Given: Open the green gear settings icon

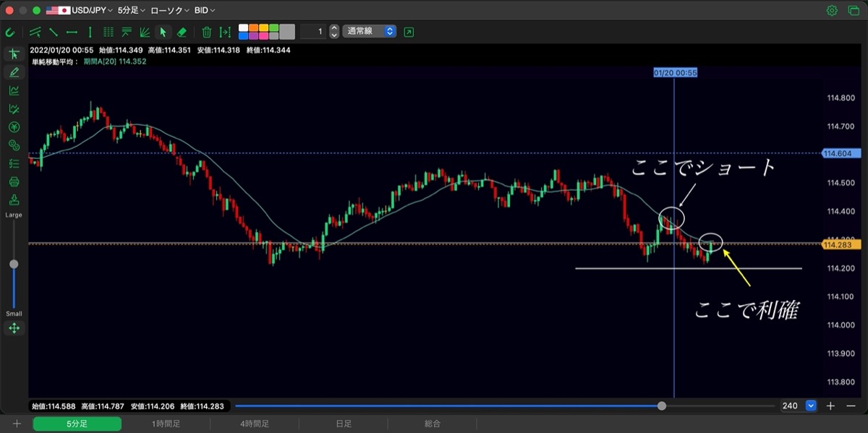Looking at the screenshot, I should [832, 10].
